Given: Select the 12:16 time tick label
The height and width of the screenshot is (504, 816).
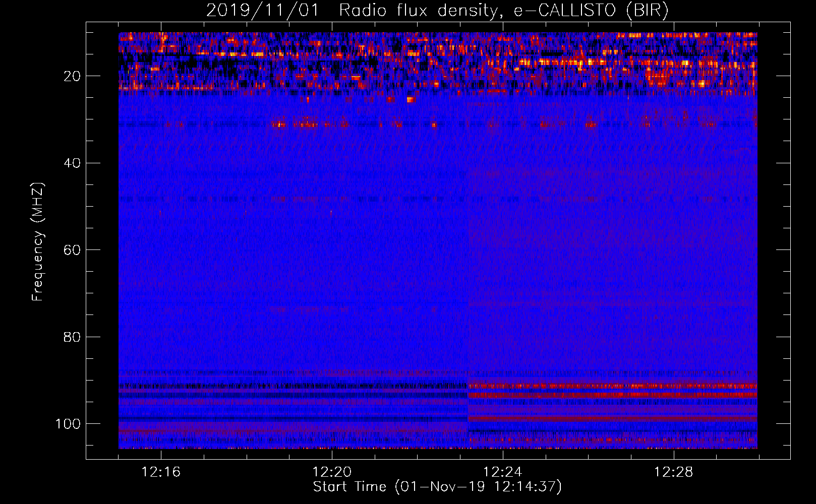Looking at the screenshot, I should pyautogui.click(x=161, y=472).
